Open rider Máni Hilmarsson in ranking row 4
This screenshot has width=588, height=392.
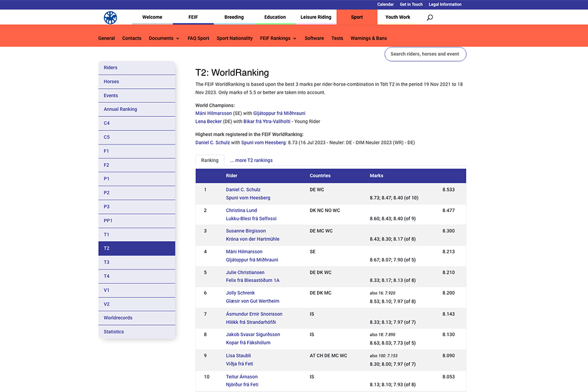click(x=244, y=252)
